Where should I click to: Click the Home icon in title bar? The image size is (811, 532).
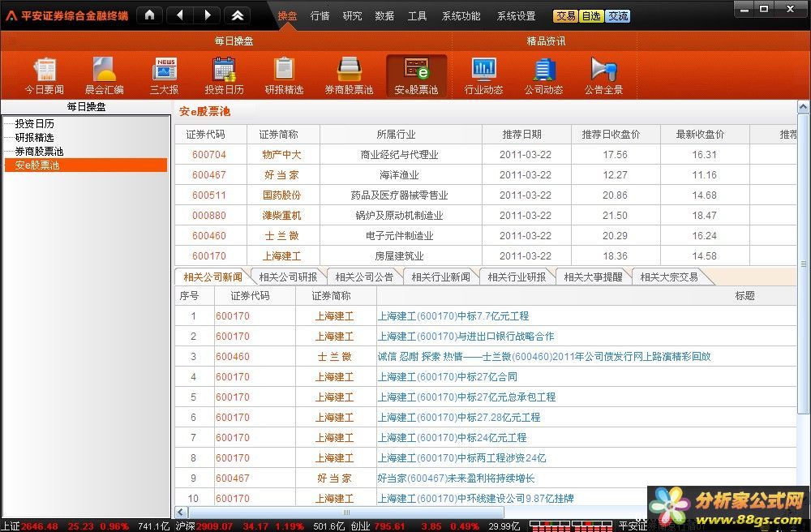(x=149, y=15)
